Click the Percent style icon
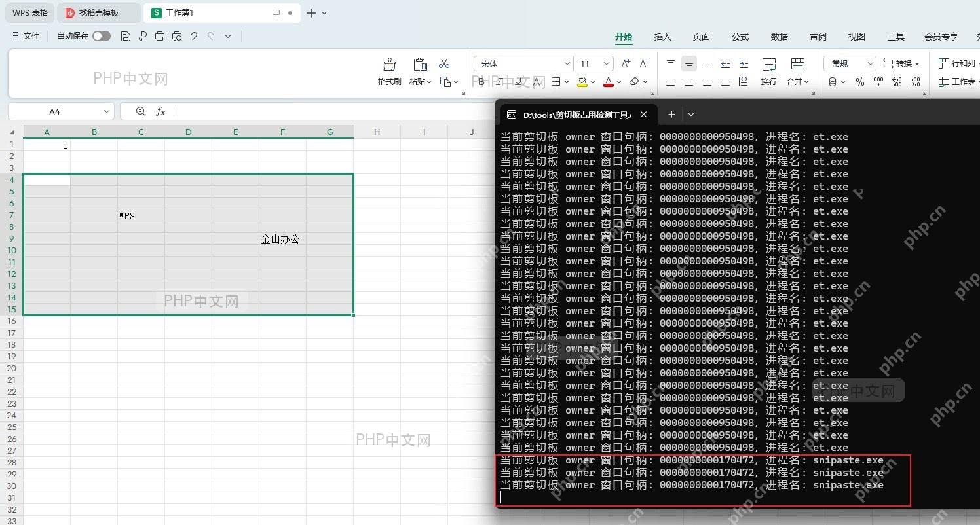Viewport: 980px width, 525px height. pos(860,82)
